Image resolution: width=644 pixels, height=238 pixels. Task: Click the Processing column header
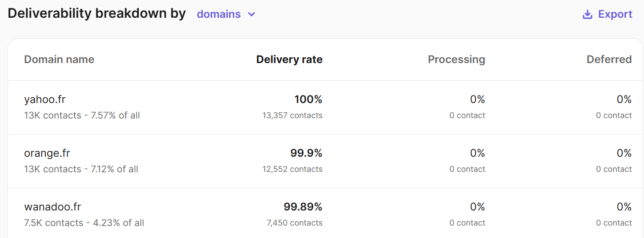[x=456, y=59]
